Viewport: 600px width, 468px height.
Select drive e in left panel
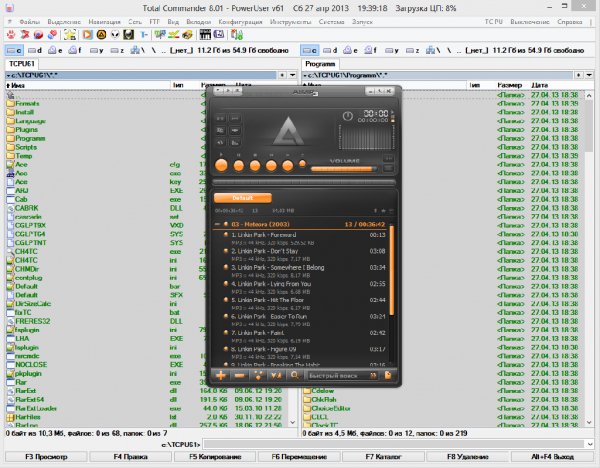coord(55,50)
